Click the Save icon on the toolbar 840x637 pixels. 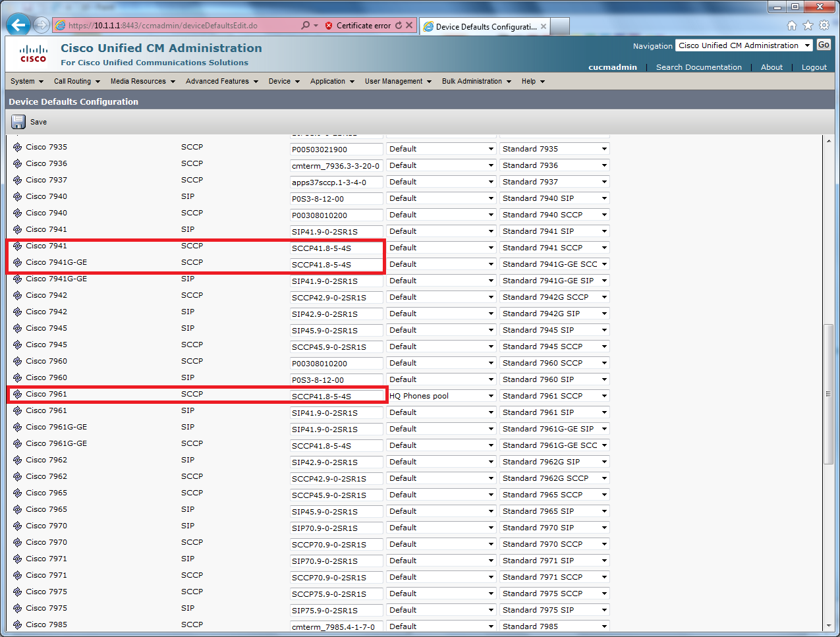tap(18, 121)
